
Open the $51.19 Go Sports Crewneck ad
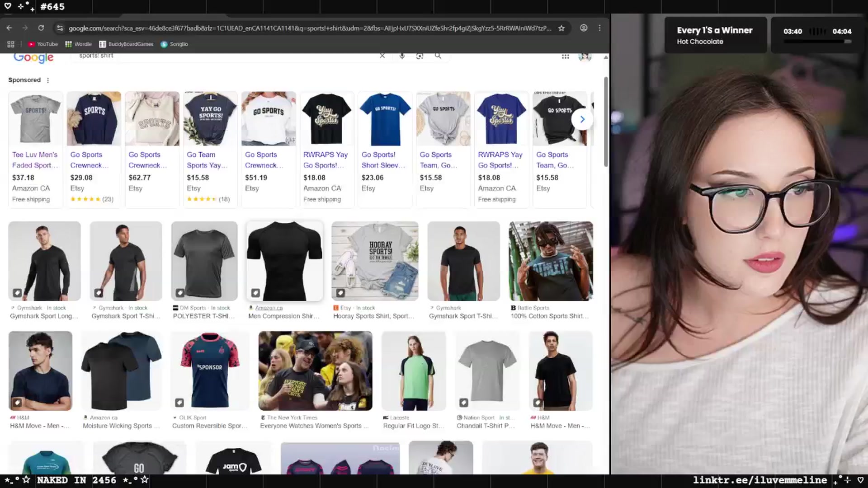[x=269, y=149]
